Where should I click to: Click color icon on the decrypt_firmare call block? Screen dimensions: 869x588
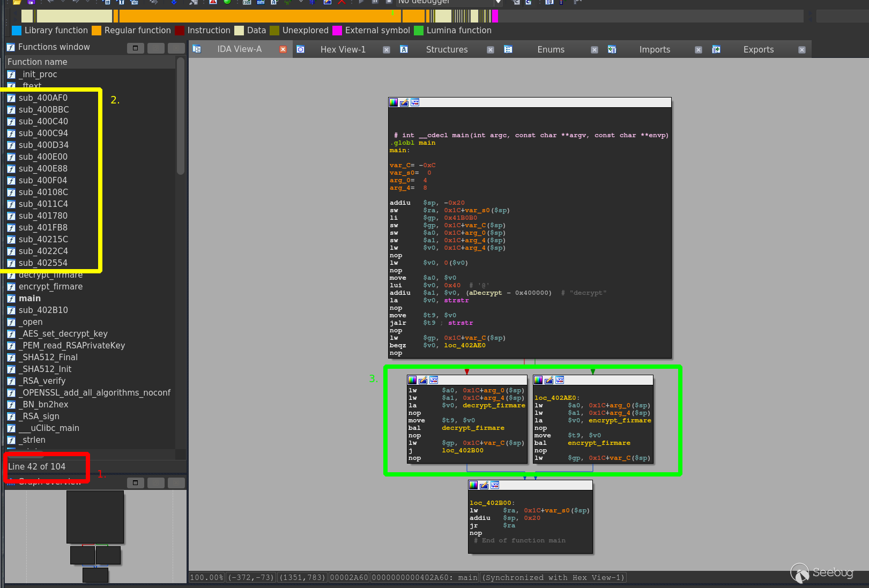(412, 380)
